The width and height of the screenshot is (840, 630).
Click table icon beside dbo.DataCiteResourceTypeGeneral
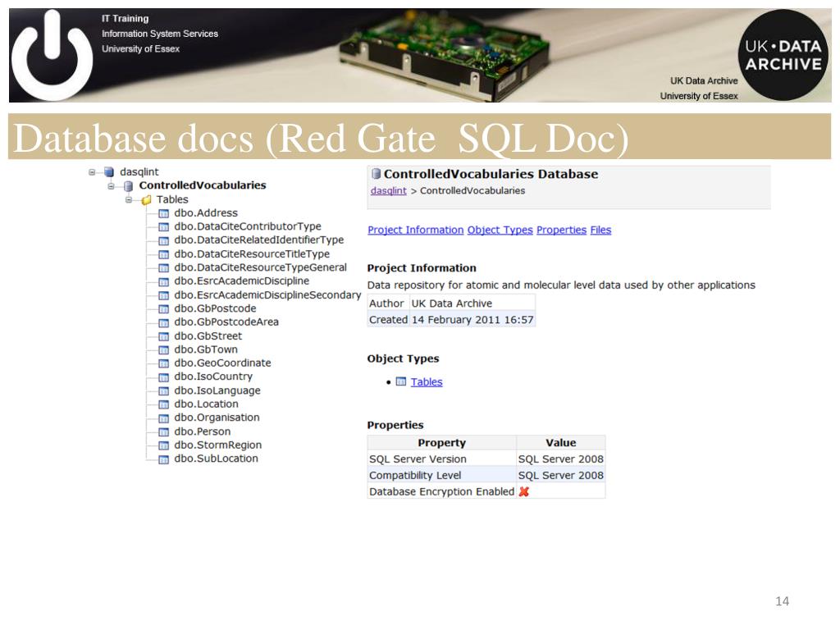tap(164, 268)
